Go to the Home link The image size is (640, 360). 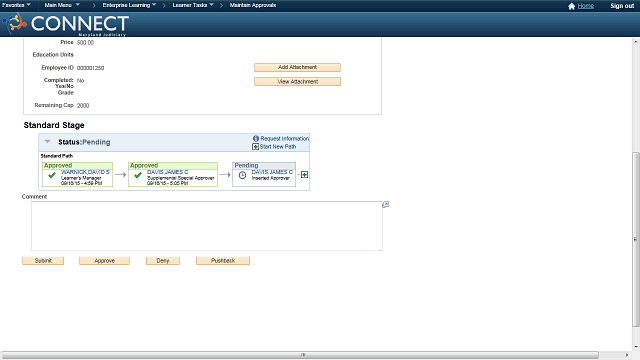point(586,6)
